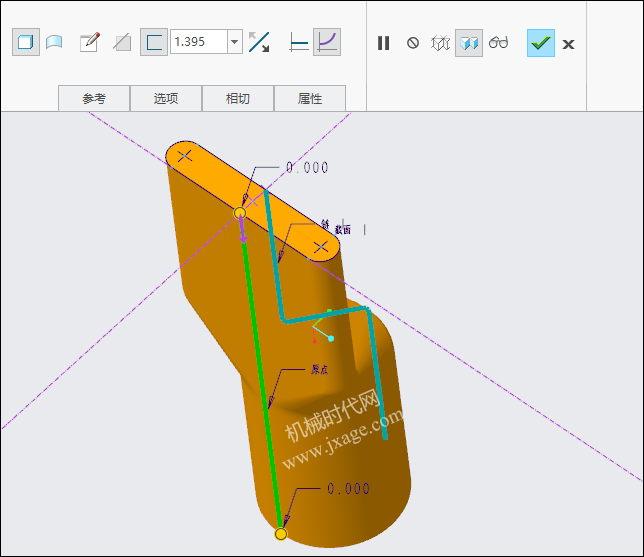Image resolution: width=644 pixels, height=557 pixels.
Task: Click the lower 0.000 dimension value
Action: point(349,489)
